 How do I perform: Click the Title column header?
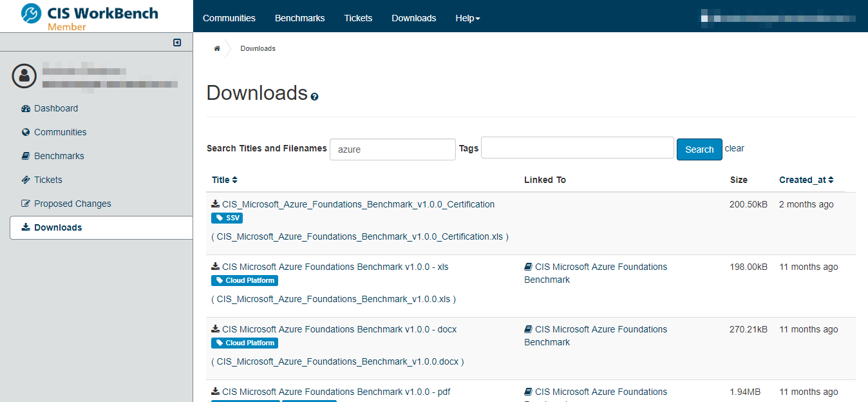220,180
